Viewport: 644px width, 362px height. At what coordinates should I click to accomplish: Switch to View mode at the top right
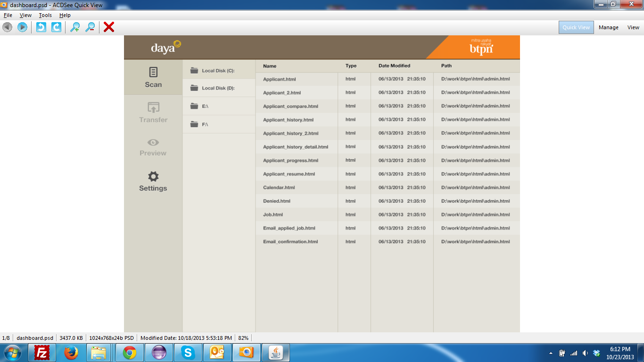tap(633, 27)
